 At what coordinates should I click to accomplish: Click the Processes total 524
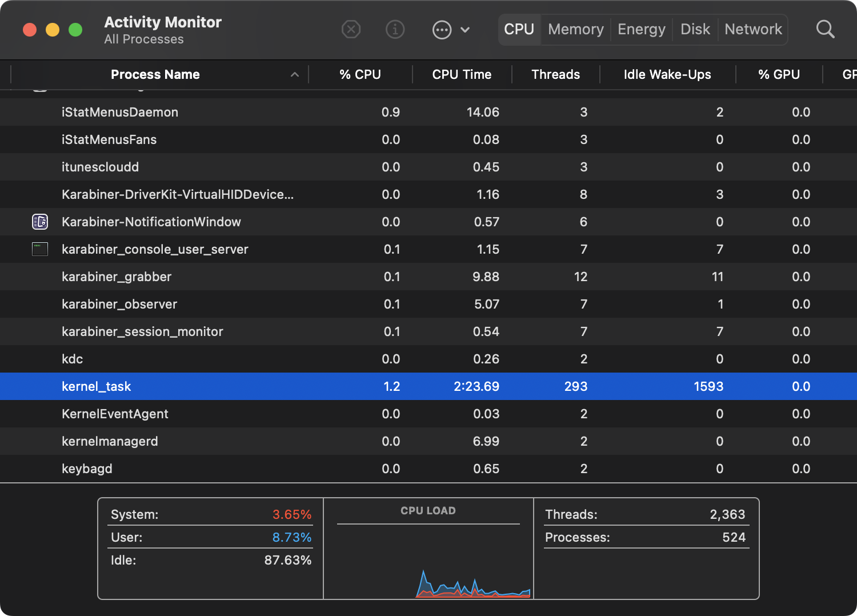click(x=734, y=537)
